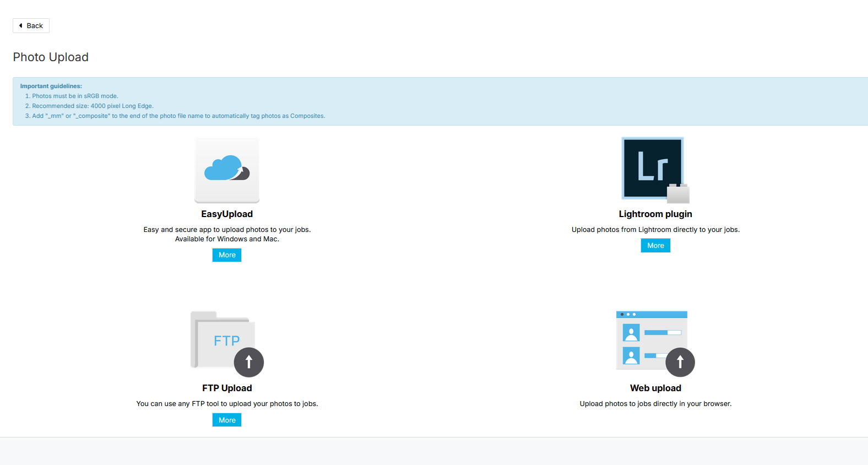Viewport: 868px width, 465px height.
Task: Click 'Upload photos to jobs directly in your browser' text
Action: [x=655, y=404]
